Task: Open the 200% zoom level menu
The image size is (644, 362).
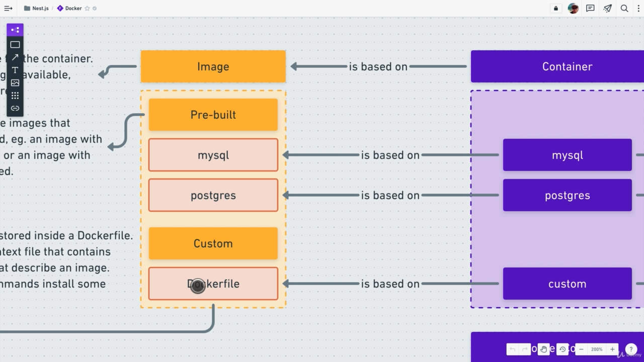Action: click(x=597, y=349)
